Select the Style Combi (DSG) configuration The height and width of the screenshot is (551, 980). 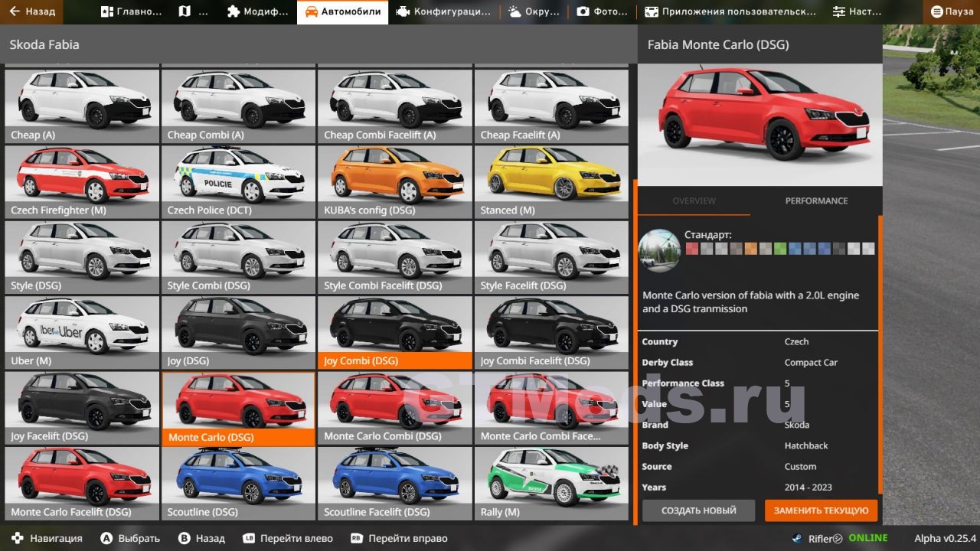(x=238, y=257)
